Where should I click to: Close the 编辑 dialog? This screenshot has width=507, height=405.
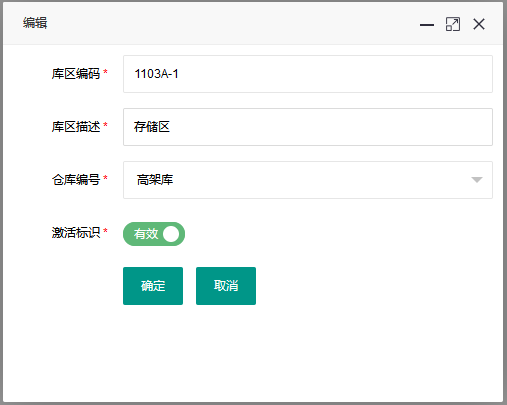(x=479, y=24)
